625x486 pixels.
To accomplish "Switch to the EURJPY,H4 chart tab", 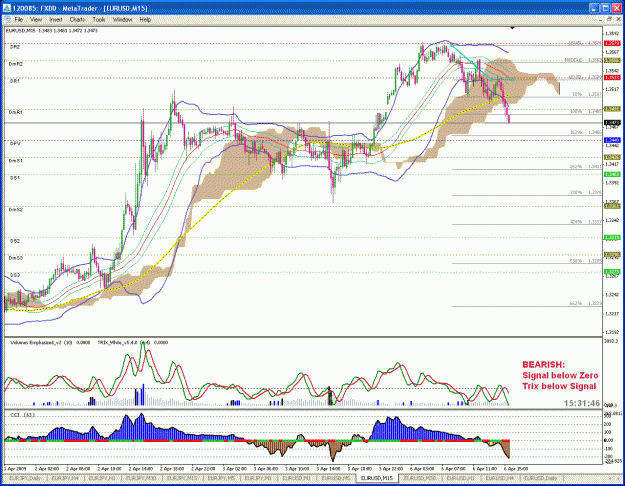I will 65,478.
